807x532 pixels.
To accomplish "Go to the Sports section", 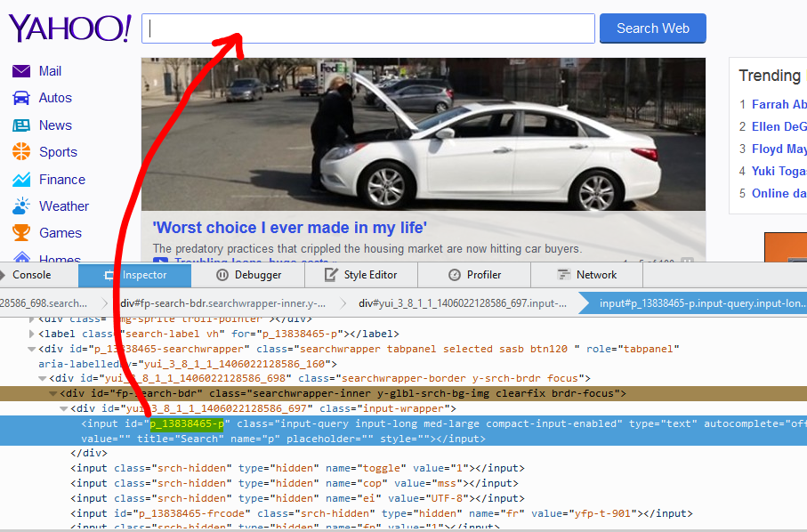I will (x=58, y=152).
